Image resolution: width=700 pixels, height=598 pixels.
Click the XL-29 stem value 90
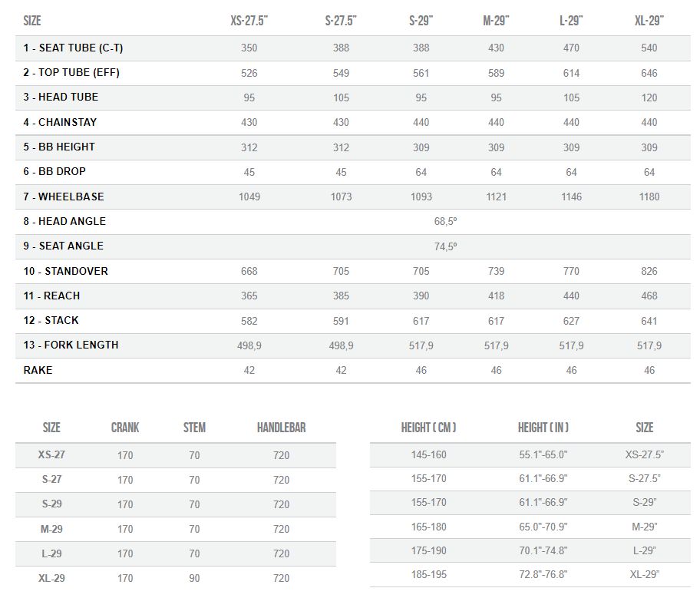[194, 578]
